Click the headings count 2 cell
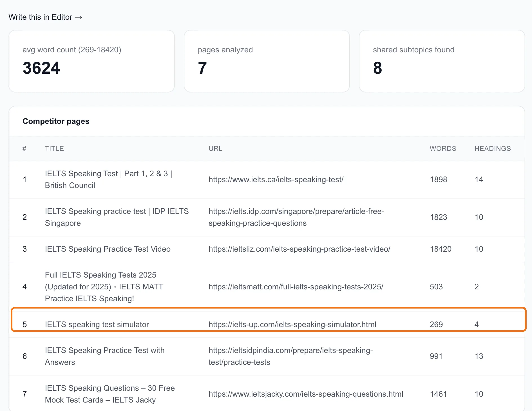532x411 pixels. click(x=477, y=287)
